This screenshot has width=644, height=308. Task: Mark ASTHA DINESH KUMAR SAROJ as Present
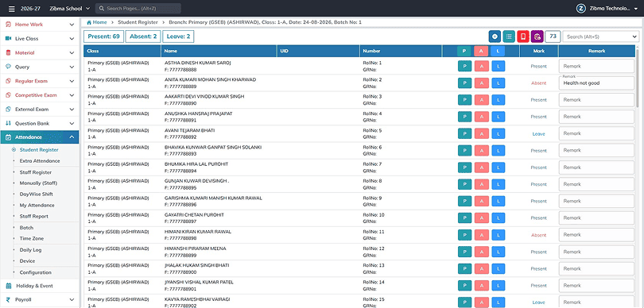464,66
